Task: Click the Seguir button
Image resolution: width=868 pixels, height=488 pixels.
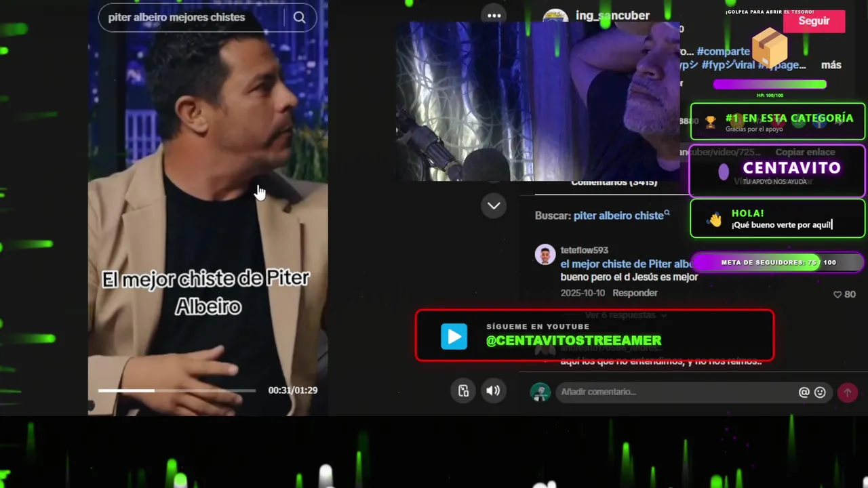Action: [x=814, y=21]
